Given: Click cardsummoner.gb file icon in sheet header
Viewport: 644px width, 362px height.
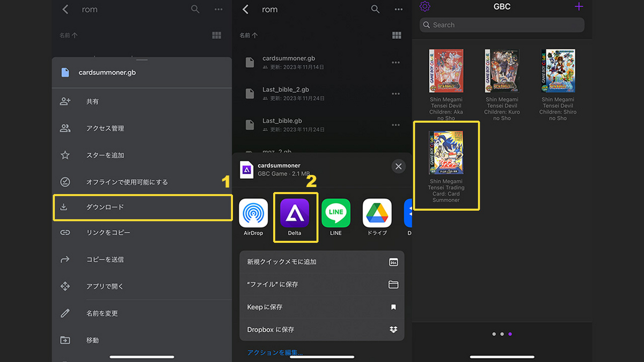Looking at the screenshot, I should 65,72.
